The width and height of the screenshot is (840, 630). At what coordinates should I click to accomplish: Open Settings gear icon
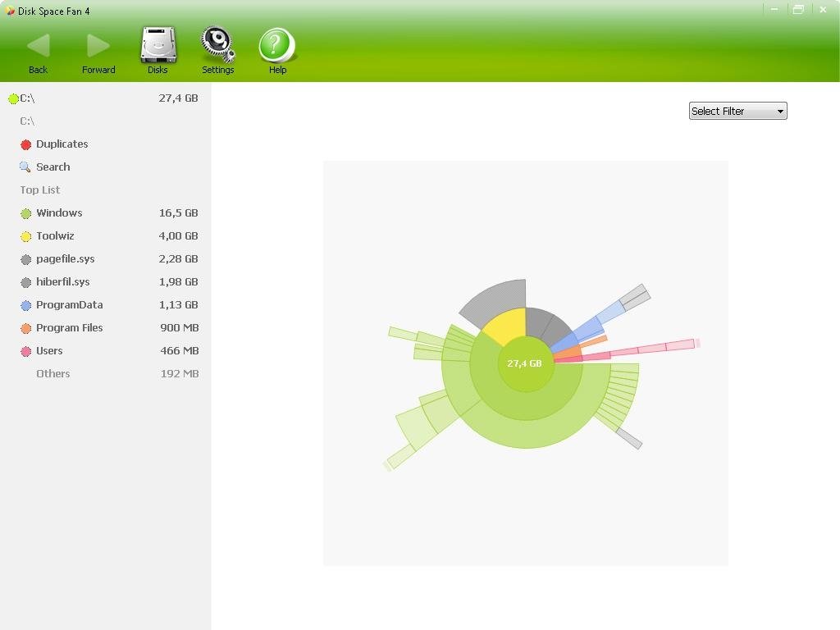pos(217,45)
